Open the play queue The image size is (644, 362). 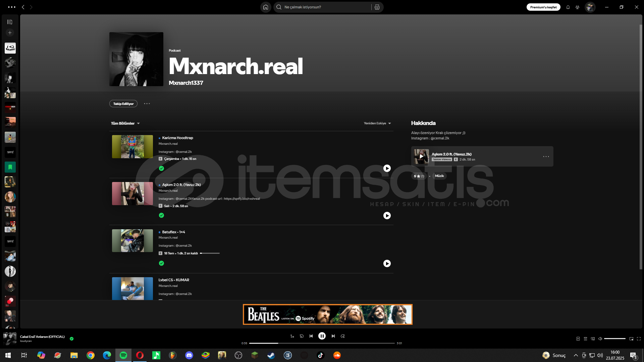pyautogui.click(x=585, y=339)
